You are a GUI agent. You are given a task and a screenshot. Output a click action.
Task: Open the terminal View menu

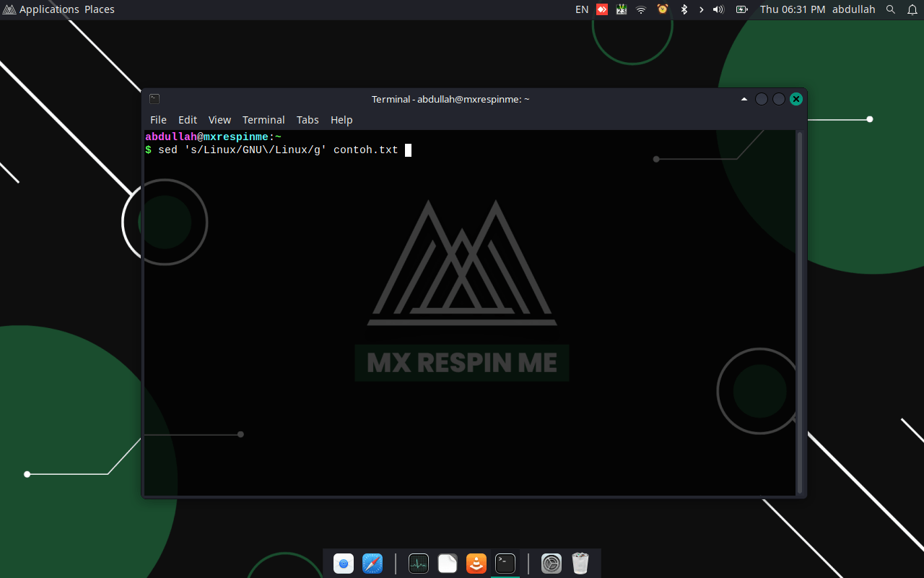tap(219, 120)
